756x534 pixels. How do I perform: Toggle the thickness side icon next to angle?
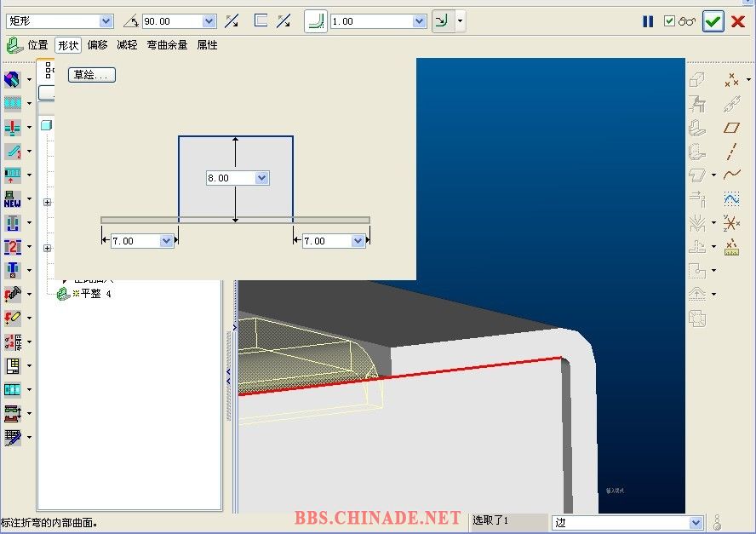[261, 21]
